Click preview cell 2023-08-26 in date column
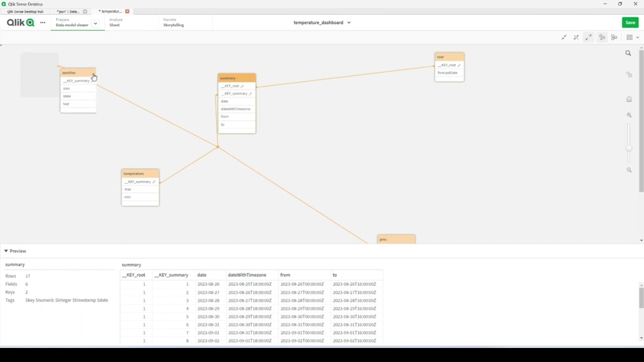 click(x=208, y=284)
